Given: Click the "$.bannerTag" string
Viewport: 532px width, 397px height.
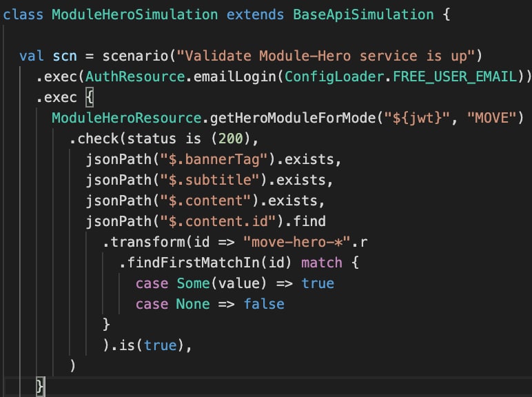Looking at the screenshot, I should coord(214,159).
